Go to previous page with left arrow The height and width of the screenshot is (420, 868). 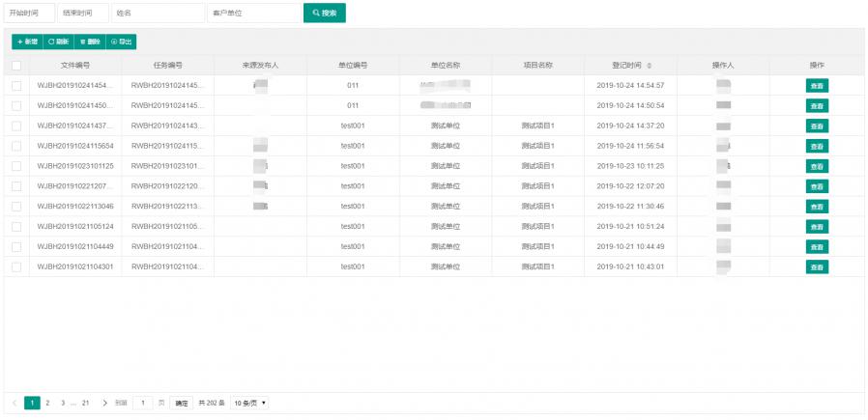click(14, 403)
